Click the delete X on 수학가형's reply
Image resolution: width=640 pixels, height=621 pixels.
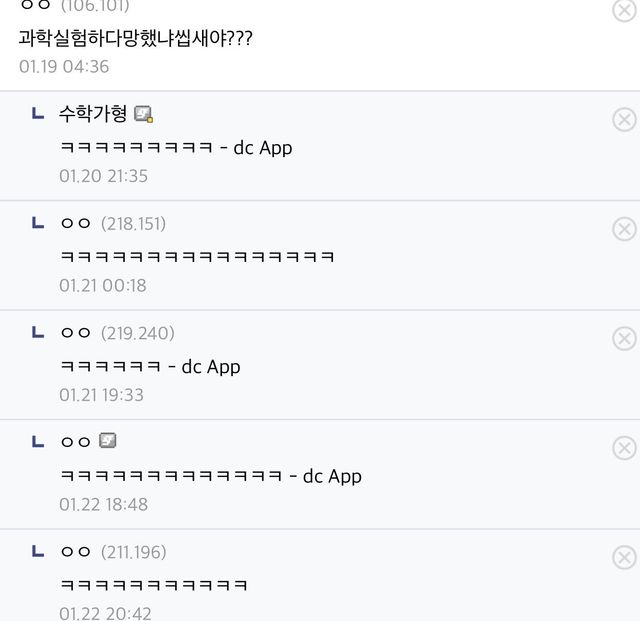tap(623, 120)
